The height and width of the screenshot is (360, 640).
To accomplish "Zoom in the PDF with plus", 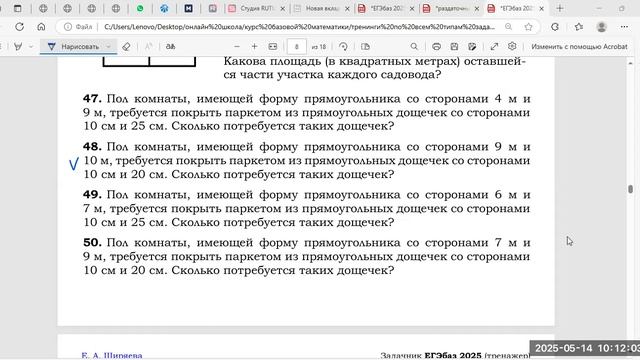I will [x=254, y=47].
